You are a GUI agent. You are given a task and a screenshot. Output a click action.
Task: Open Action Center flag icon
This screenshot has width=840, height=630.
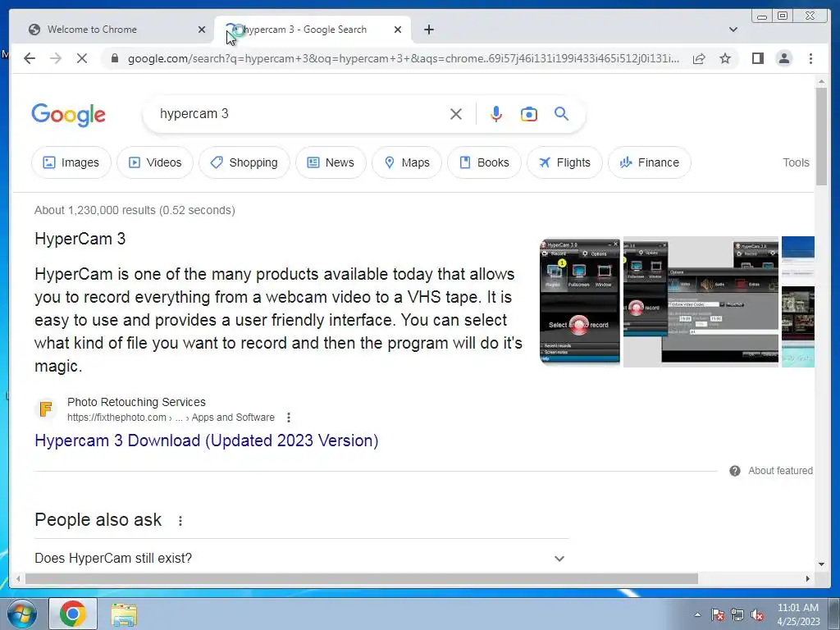pyautogui.click(x=718, y=614)
